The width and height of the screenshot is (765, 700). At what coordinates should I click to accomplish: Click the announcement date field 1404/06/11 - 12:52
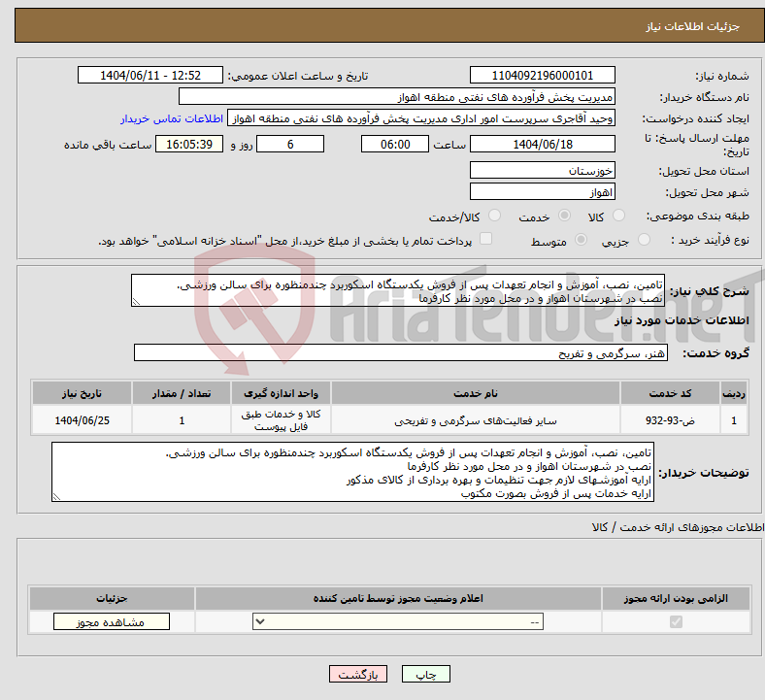(x=150, y=76)
